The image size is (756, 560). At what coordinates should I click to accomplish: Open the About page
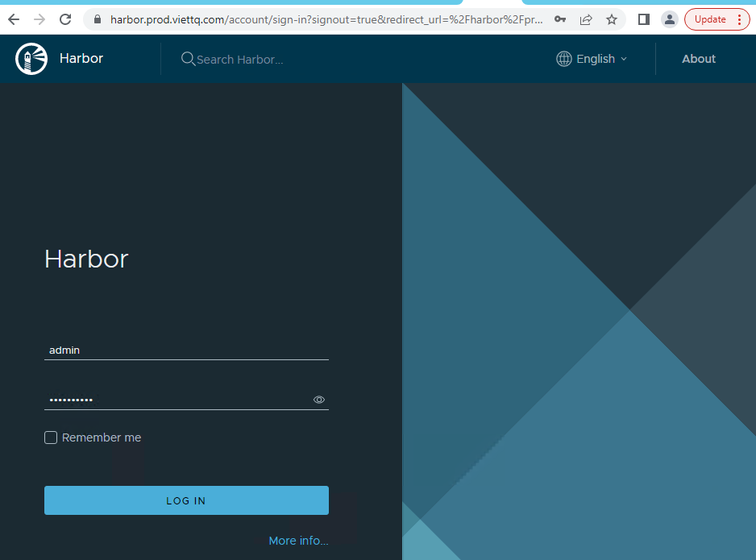(x=699, y=59)
